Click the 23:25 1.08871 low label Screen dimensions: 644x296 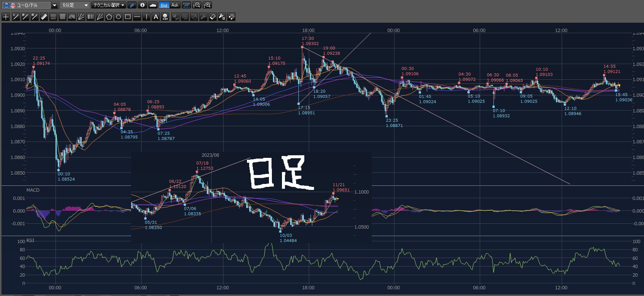394,123
